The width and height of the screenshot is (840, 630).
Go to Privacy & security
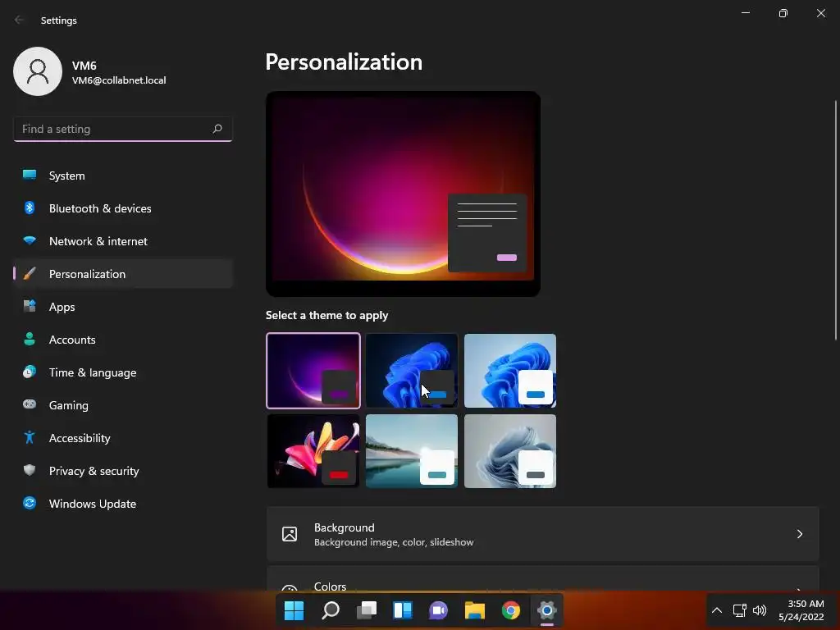(x=123, y=471)
